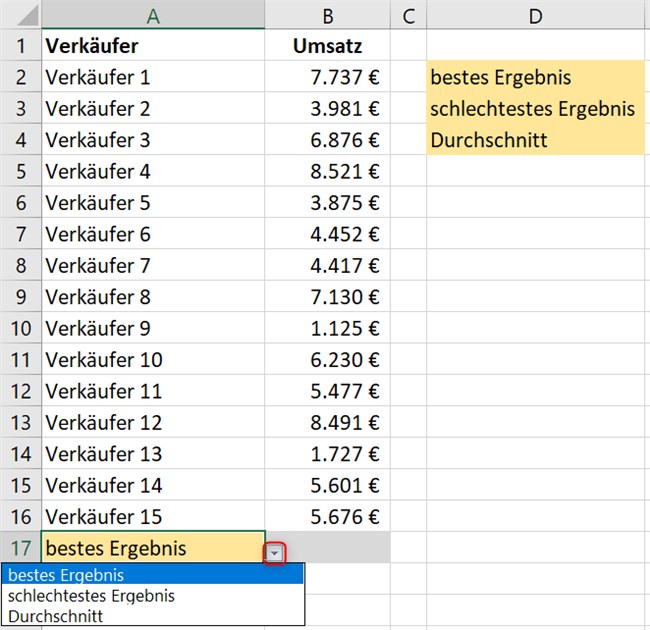Select cell D3 'schlechtestes Ergebnis'
This screenshot has height=630, width=650.
pyautogui.click(x=536, y=109)
